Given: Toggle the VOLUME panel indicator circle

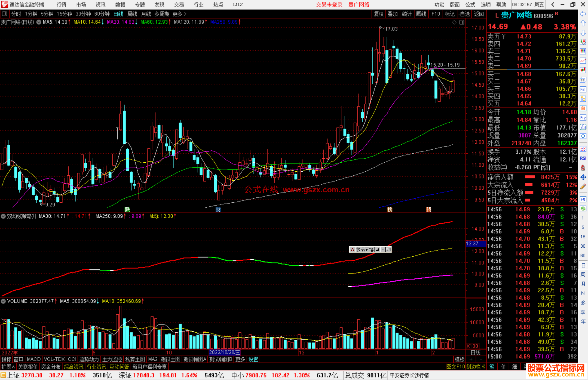Looking at the screenshot, I should click(3, 301).
